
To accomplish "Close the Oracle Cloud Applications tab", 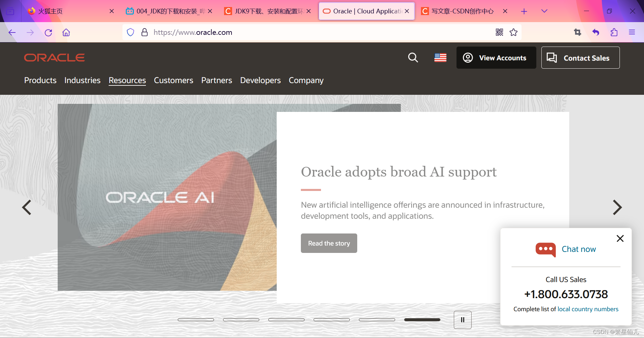I will [x=407, y=11].
